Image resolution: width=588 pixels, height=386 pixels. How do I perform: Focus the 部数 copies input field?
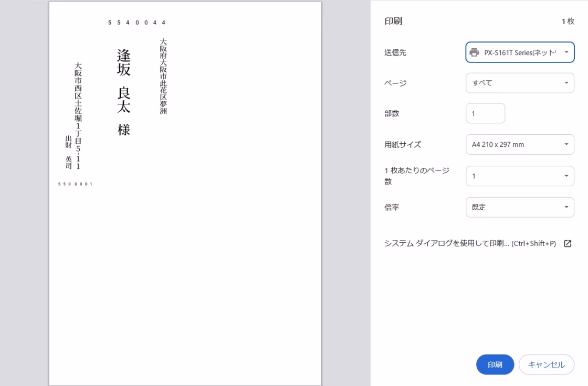click(x=485, y=113)
